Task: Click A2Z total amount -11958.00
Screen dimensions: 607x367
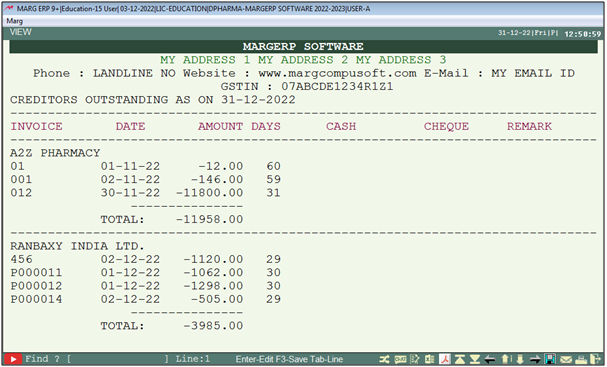Action: click(x=209, y=220)
